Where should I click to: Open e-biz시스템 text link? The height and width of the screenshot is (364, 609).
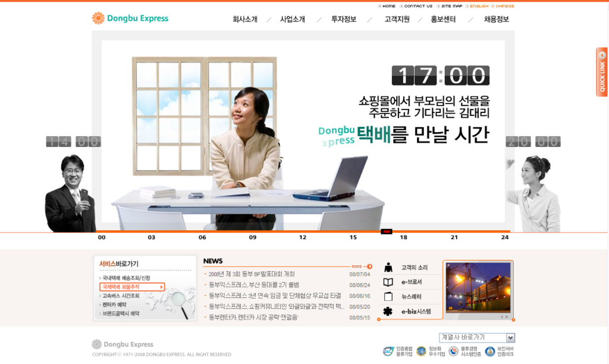tap(416, 312)
